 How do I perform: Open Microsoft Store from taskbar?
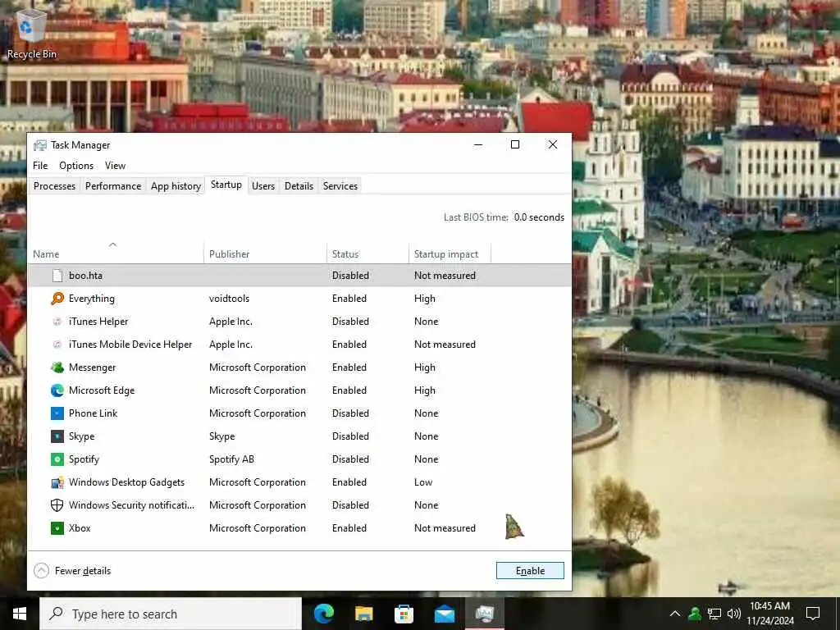[404, 614]
